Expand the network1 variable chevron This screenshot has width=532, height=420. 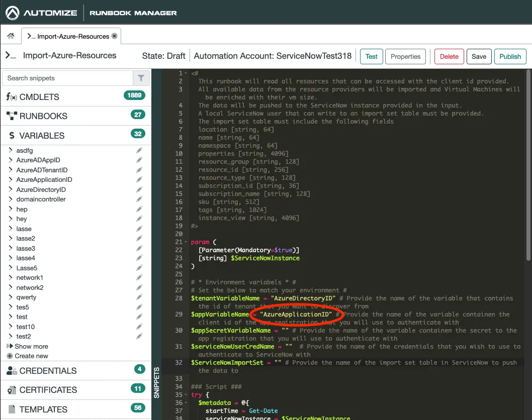click(11, 277)
